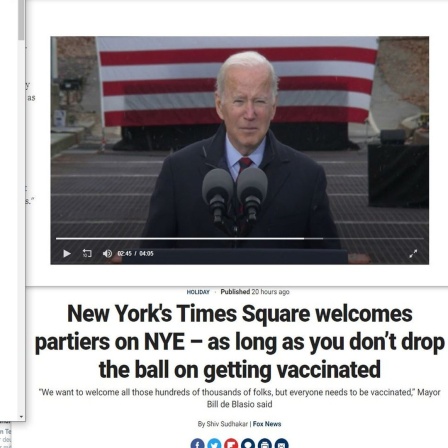Expand the video to fullscreen
Screen dimensions: 448x448
click(x=413, y=254)
